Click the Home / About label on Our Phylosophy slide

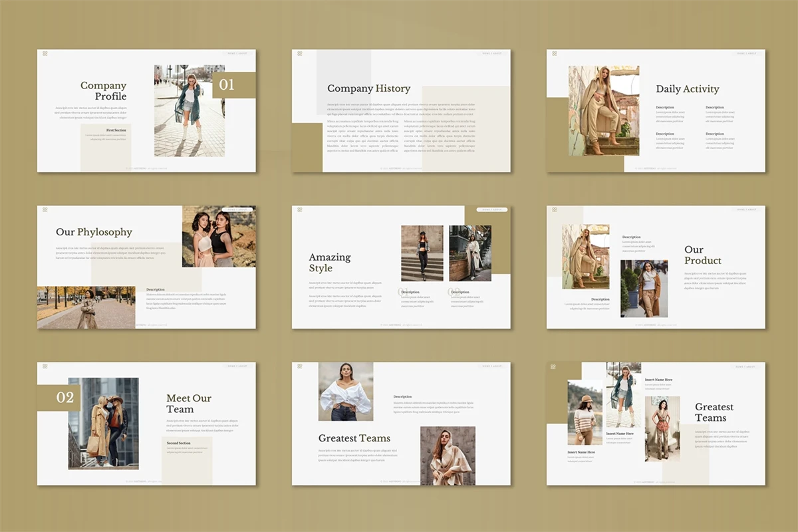[x=237, y=209]
